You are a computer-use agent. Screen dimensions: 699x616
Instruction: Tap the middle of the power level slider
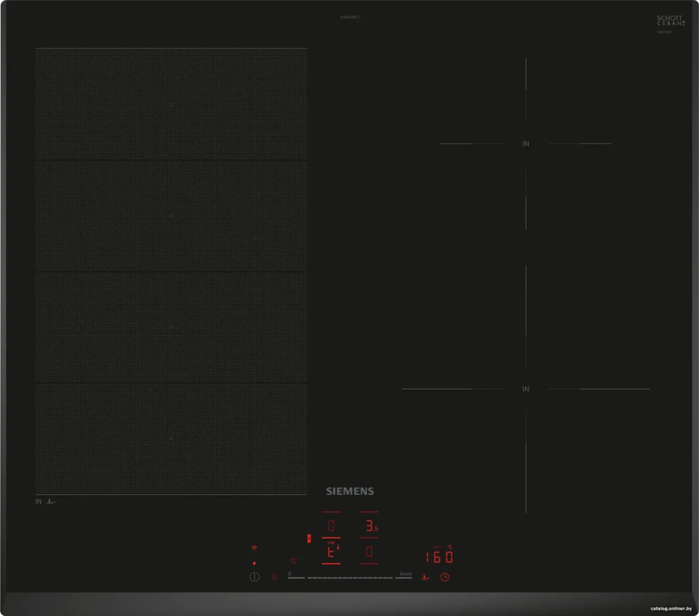click(350, 578)
